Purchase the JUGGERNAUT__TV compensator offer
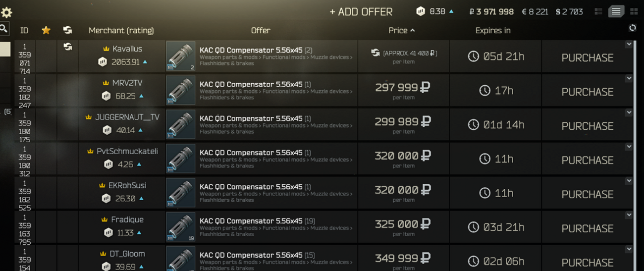 coord(587,126)
